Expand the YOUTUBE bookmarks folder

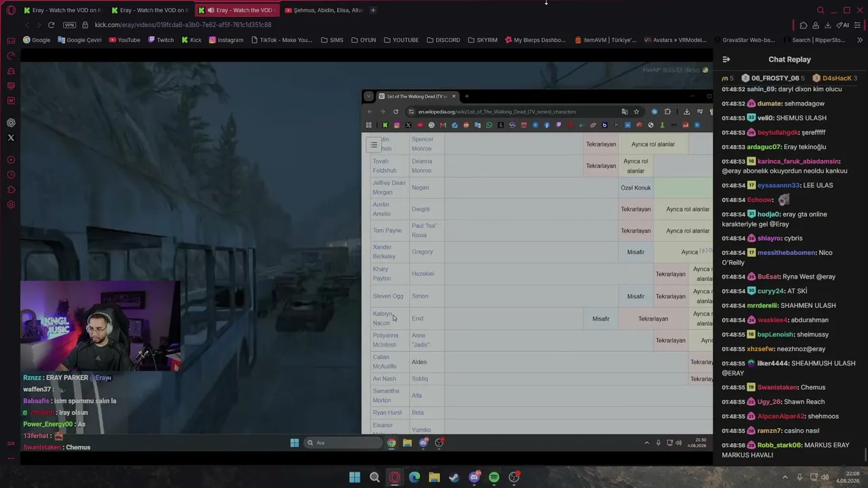click(401, 40)
